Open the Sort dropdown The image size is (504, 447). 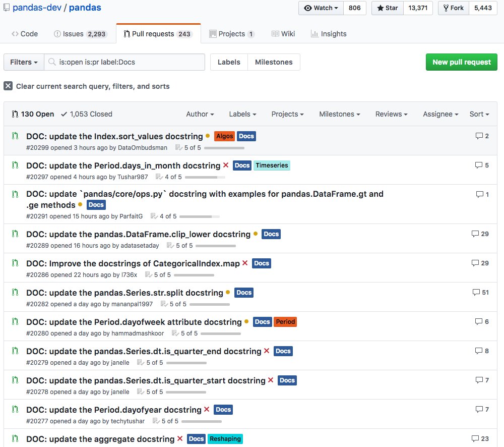pyautogui.click(x=479, y=114)
